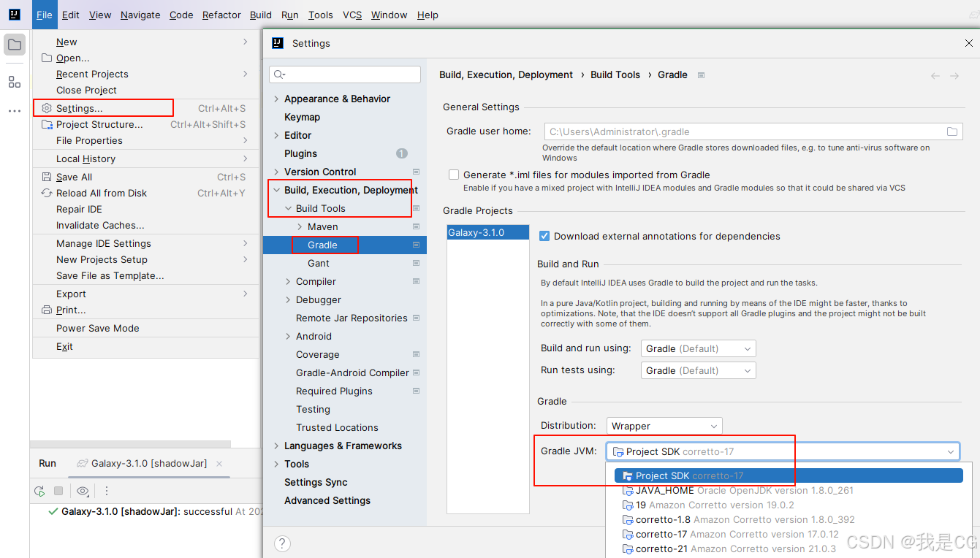Select corretto-1.8 Amazon Corretto JVM option
The height and width of the screenshot is (558, 980).
coord(789,519)
